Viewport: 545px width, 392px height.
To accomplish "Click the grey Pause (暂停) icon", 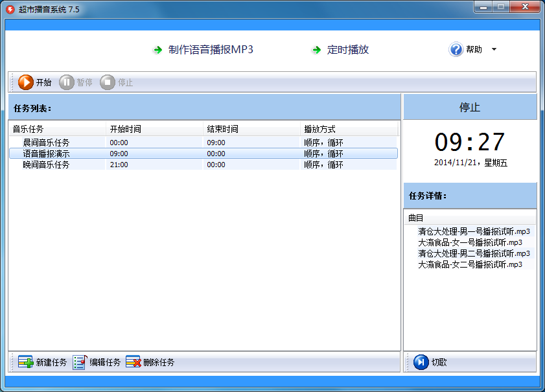I will pos(66,82).
